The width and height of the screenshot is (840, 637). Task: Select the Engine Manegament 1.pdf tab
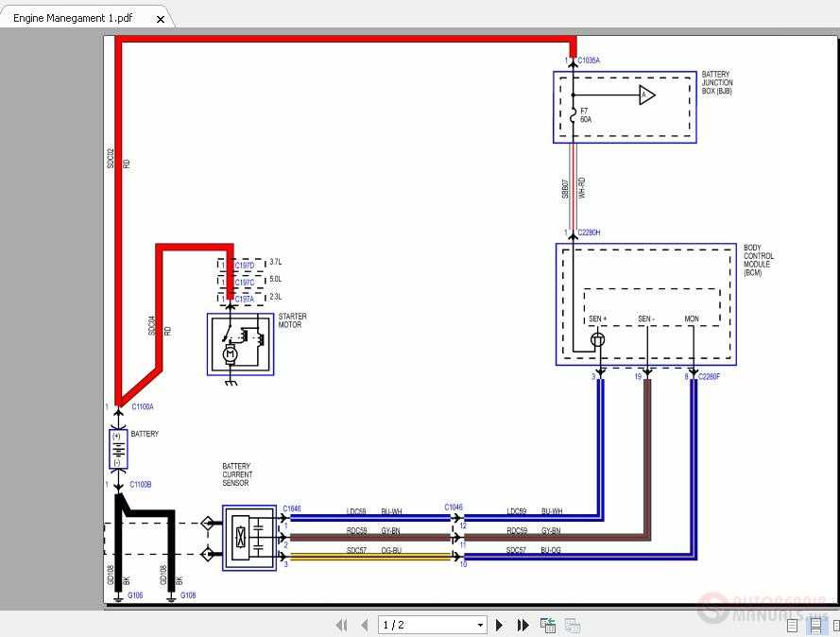86,18
